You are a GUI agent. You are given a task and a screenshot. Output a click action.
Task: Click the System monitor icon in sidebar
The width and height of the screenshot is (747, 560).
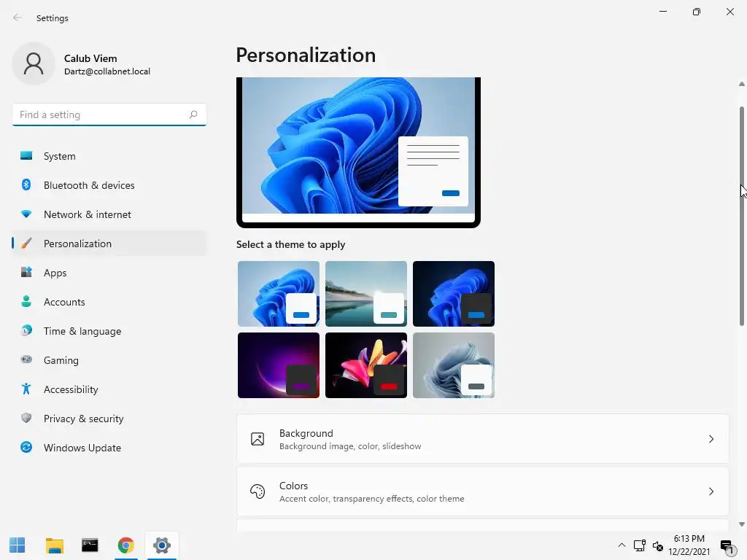pyautogui.click(x=26, y=156)
